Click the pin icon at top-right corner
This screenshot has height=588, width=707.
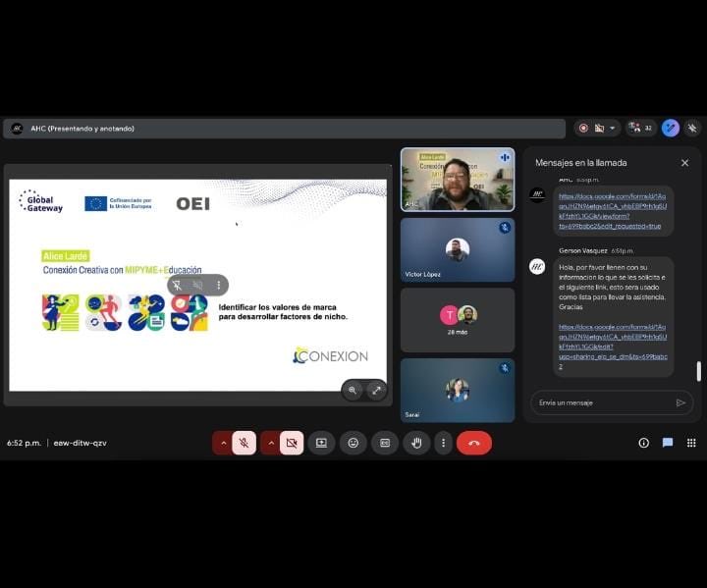point(692,129)
